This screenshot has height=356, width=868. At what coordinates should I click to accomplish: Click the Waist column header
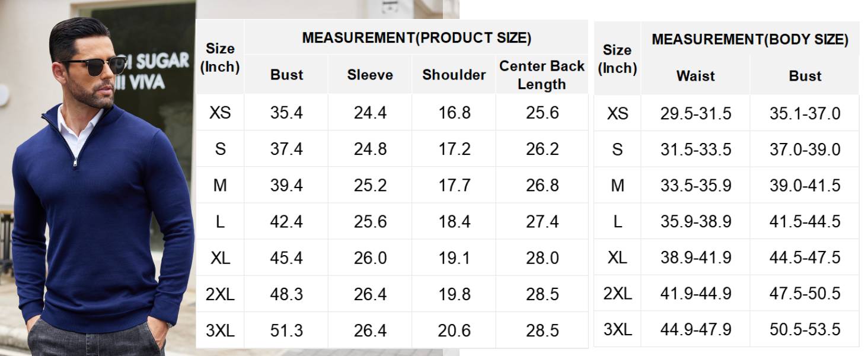point(695,76)
